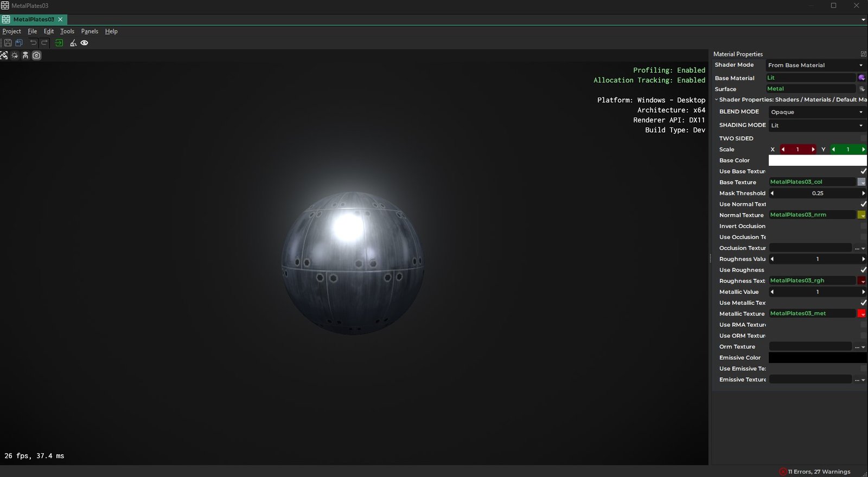The image size is (868, 477).
Task: Enable Use Emissive Texture checkbox
Action: click(x=864, y=369)
